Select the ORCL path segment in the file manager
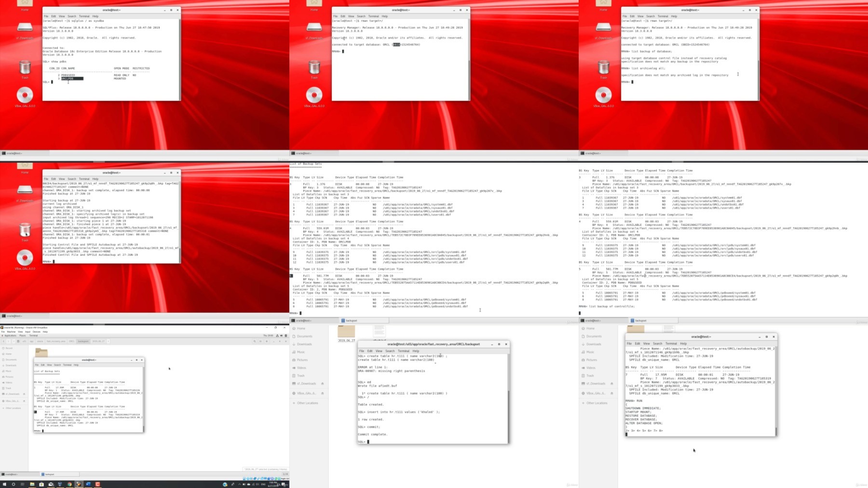The width and height of the screenshot is (868, 488). click(71, 341)
